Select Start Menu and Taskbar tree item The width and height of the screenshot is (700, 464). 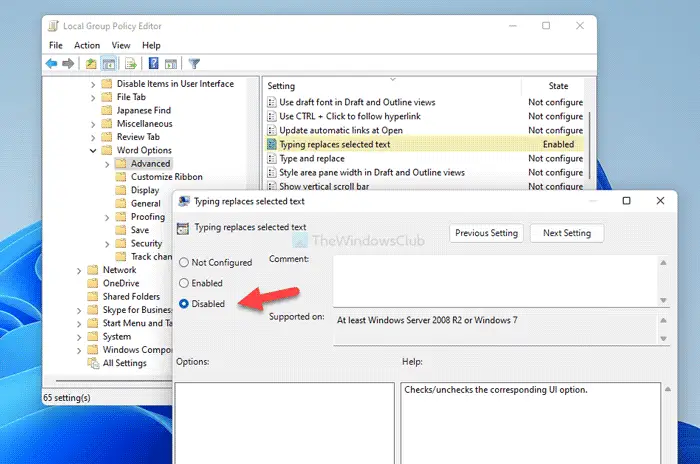click(x=137, y=323)
